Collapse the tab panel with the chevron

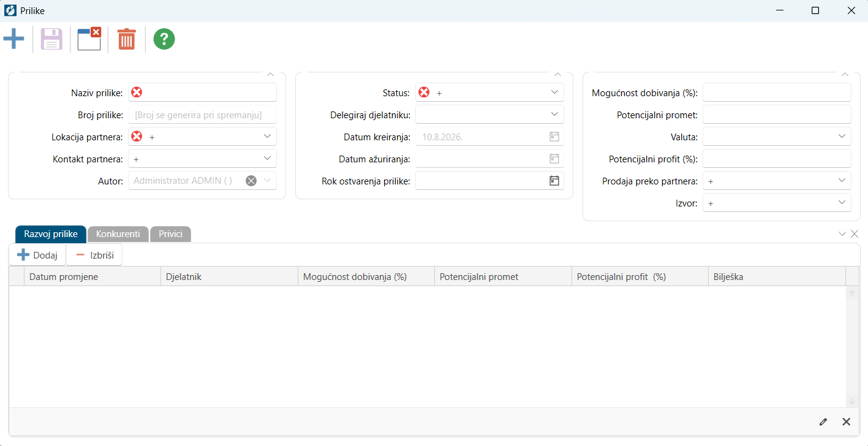pos(842,233)
